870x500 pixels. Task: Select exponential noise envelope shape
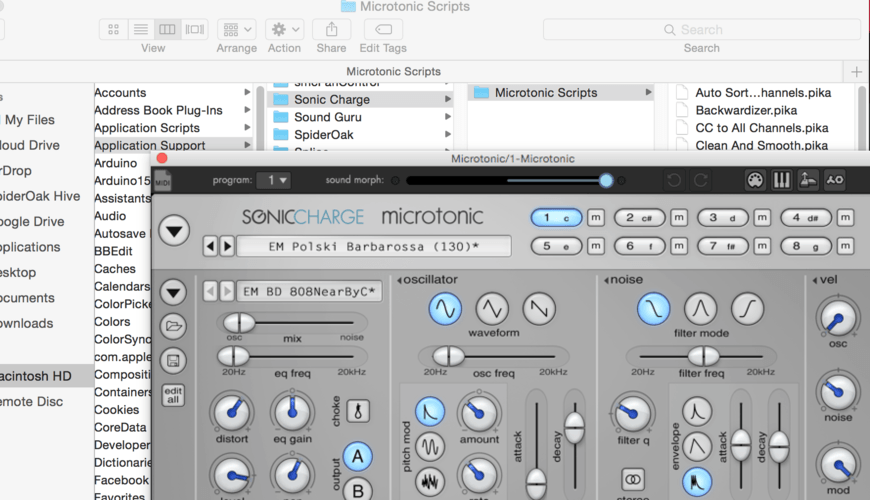coord(697,411)
